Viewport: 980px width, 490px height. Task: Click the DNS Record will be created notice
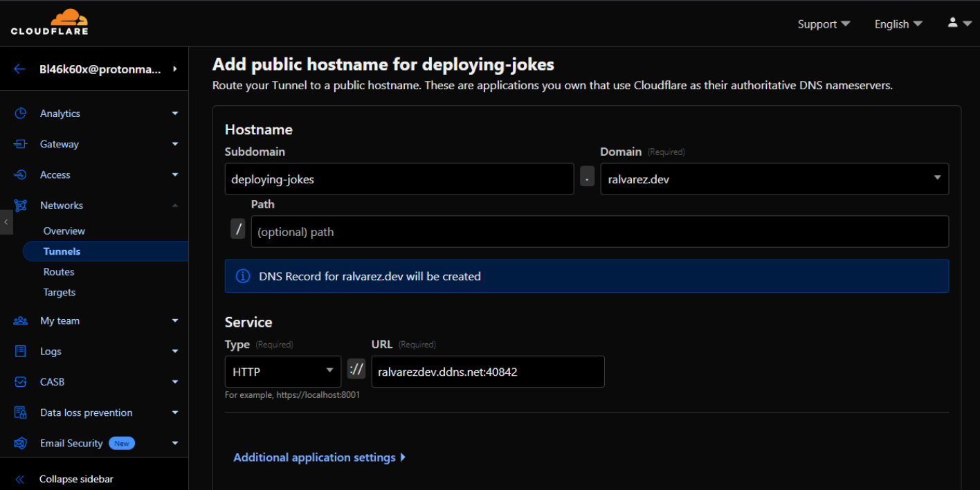tap(587, 276)
